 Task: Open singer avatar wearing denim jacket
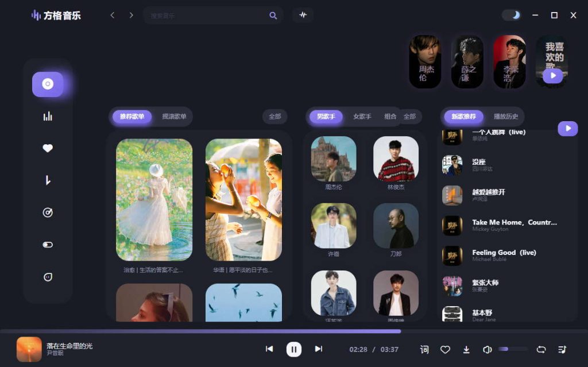[334, 293]
